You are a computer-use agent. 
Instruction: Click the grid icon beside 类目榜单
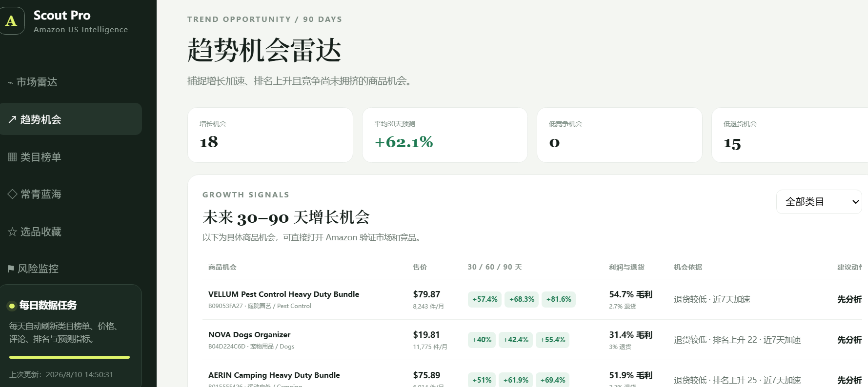(13, 157)
